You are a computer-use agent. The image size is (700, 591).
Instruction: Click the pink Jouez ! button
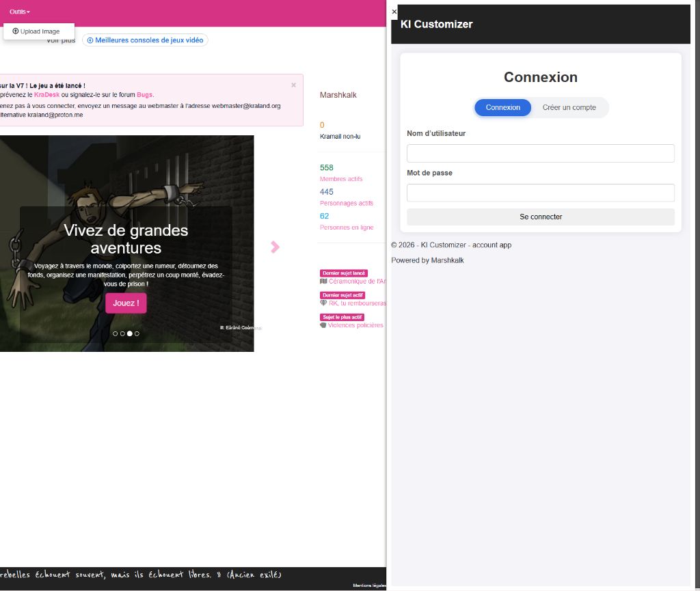tap(126, 303)
